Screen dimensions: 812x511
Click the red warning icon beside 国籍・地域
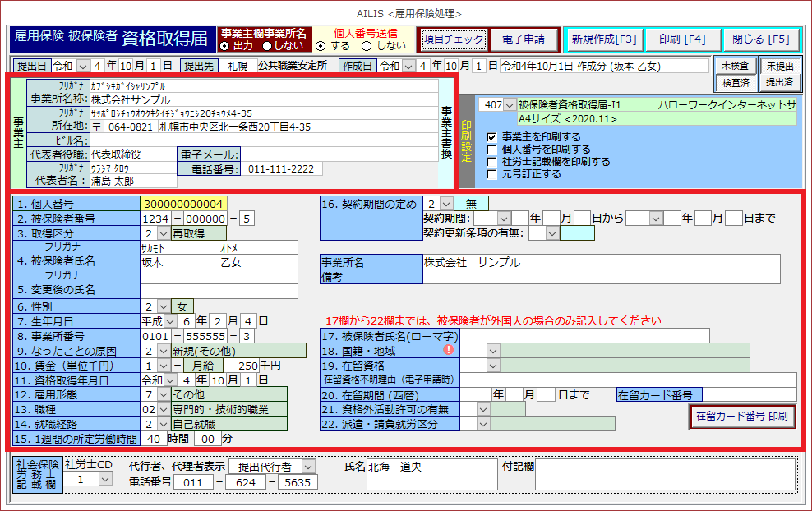click(449, 349)
